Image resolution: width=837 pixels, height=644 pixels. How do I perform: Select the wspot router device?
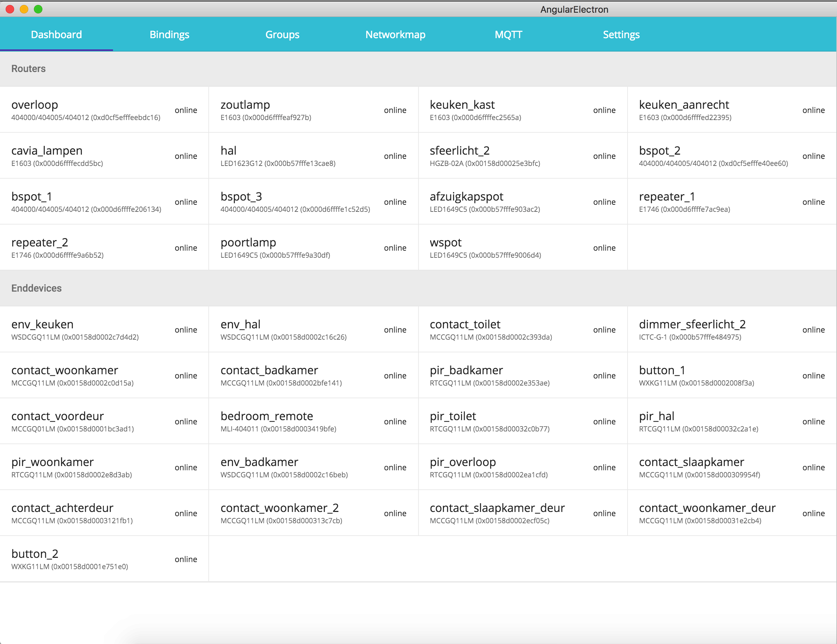522,248
